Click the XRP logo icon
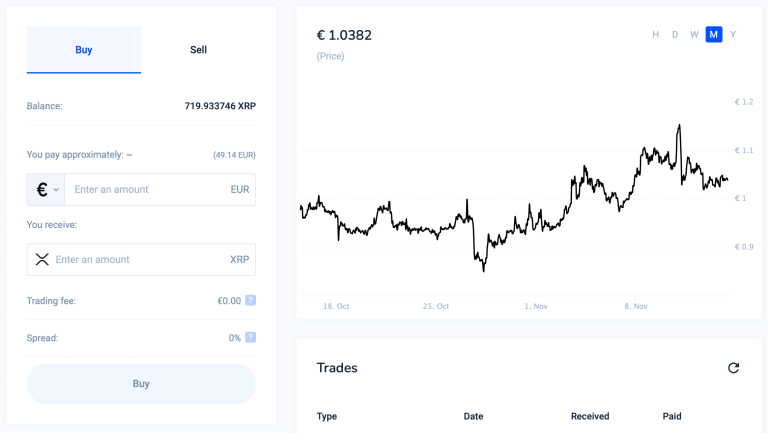 point(42,259)
